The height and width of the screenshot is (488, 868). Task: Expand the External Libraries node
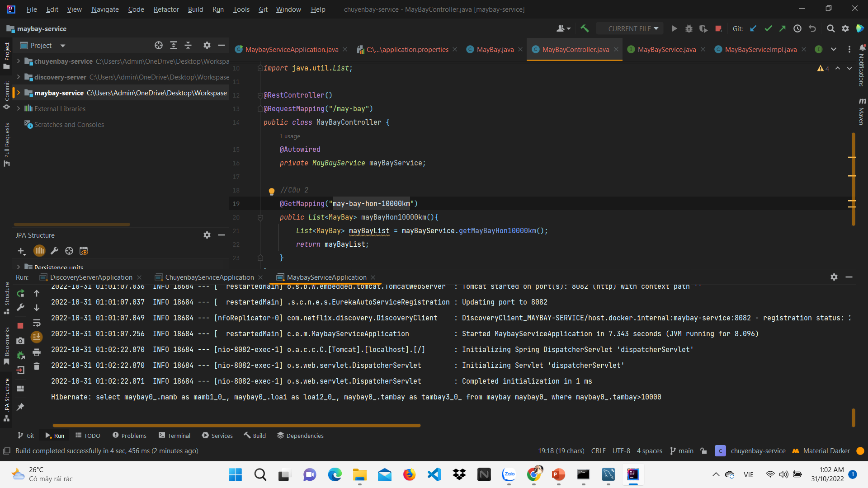click(18, 108)
